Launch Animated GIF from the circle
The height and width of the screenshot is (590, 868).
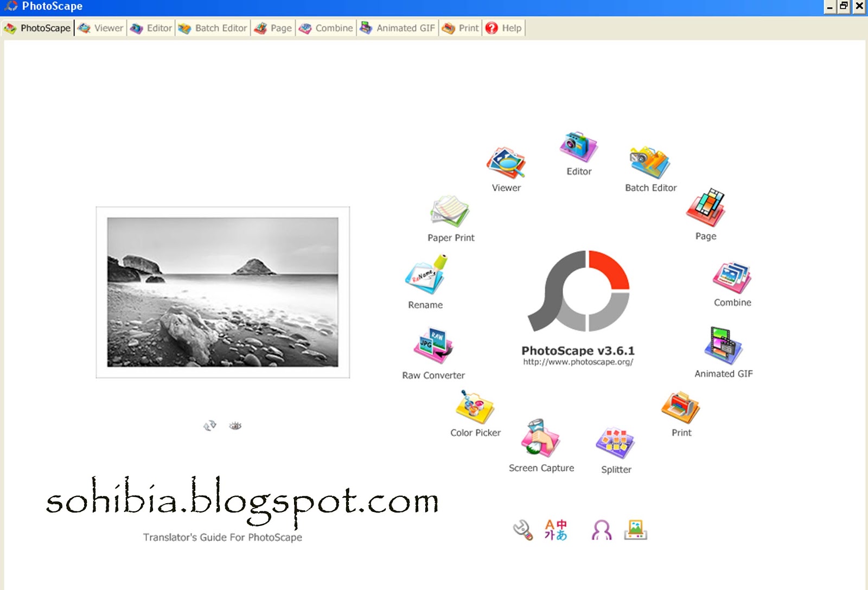click(723, 346)
